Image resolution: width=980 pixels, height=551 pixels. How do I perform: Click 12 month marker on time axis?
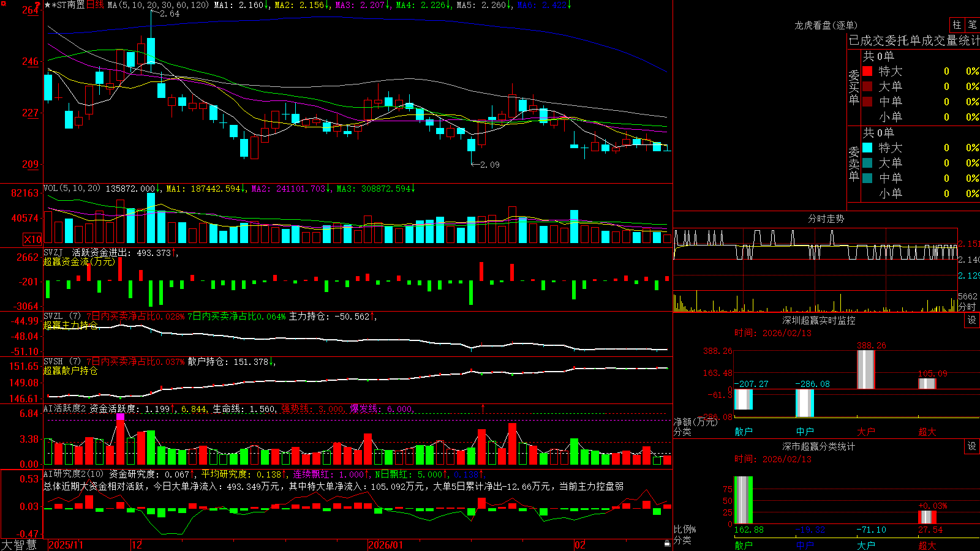point(137,545)
